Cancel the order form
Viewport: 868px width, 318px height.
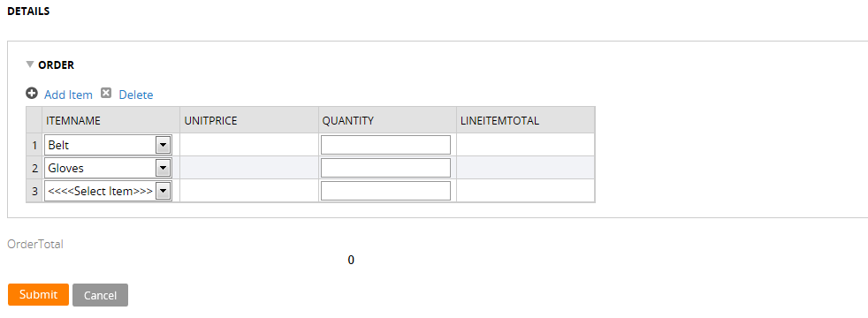[100, 295]
